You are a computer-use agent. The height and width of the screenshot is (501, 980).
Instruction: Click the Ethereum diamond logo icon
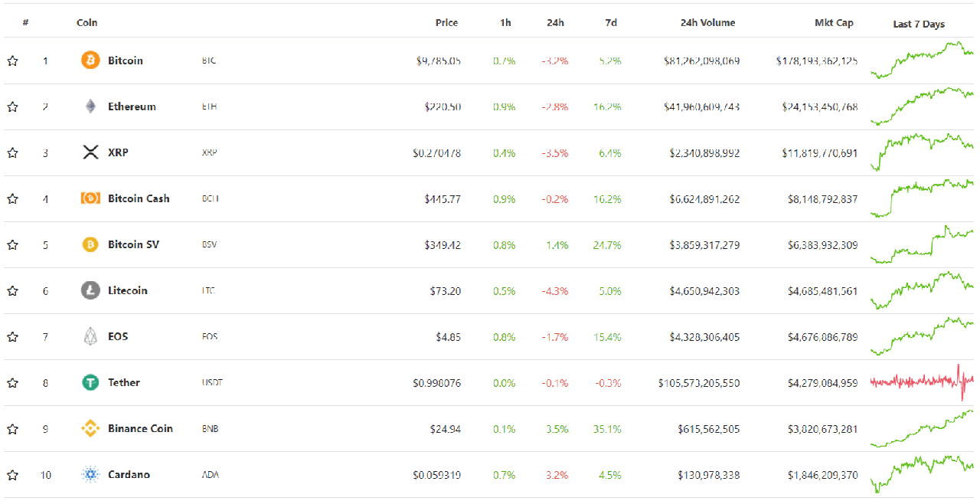pos(90,106)
